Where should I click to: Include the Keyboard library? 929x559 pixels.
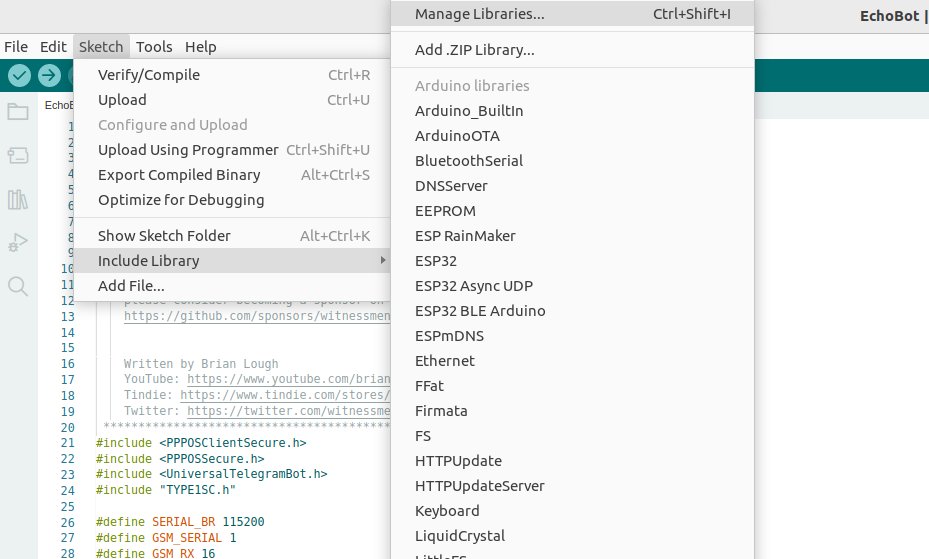tap(572, 511)
